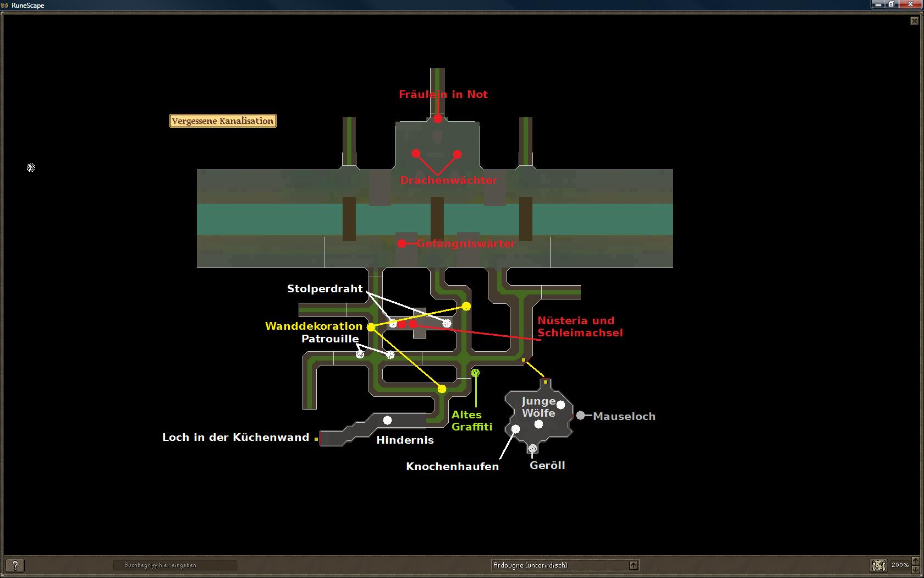This screenshot has width=924, height=578.
Task: Minimize the RuneScape window
Action: 878,4
